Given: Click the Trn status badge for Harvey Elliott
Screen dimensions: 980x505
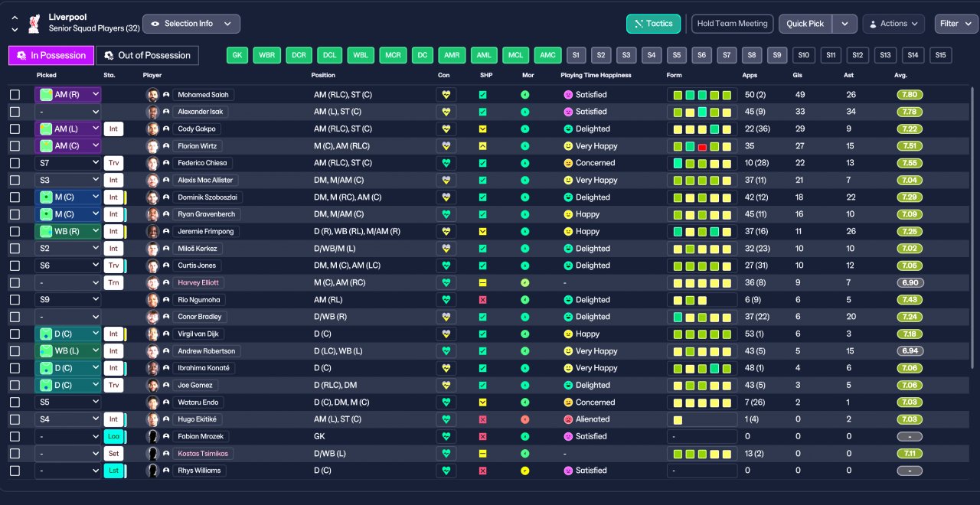Looking at the screenshot, I should click(113, 283).
